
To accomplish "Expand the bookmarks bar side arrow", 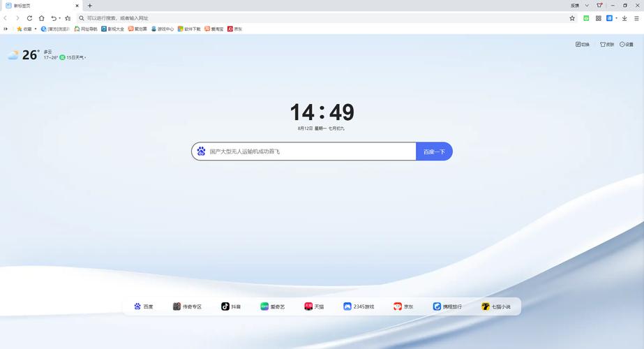I will [x=6, y=29].
